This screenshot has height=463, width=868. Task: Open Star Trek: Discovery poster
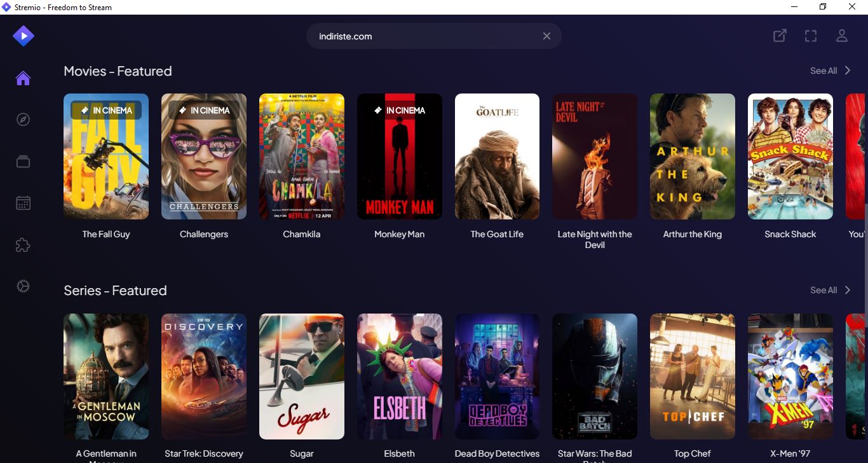pyautogui.click(x=204, y=376)
